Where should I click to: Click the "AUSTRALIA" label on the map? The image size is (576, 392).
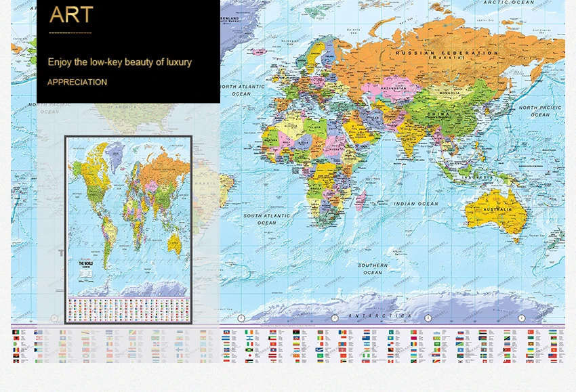(x=497, y=210)
